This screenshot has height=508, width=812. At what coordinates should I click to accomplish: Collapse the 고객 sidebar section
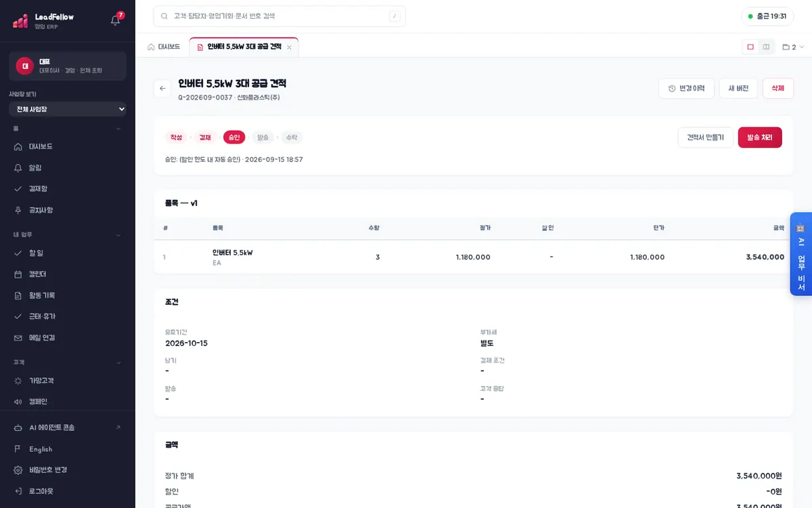point(118,363)
